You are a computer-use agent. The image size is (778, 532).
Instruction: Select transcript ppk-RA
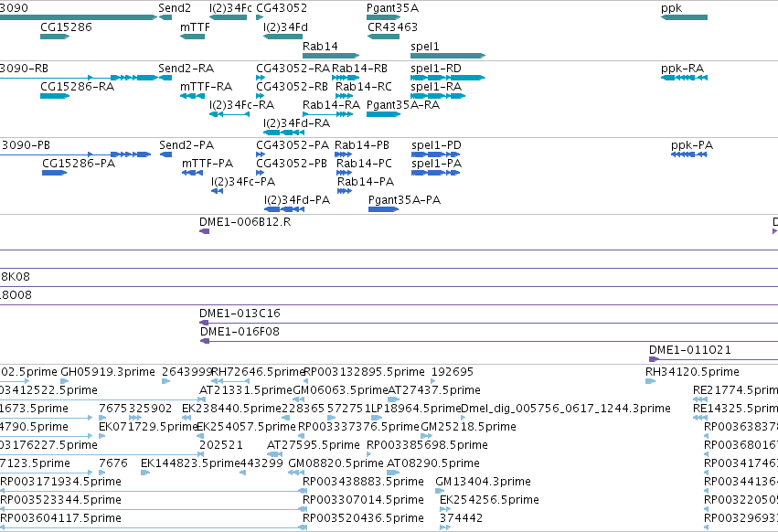684,78
